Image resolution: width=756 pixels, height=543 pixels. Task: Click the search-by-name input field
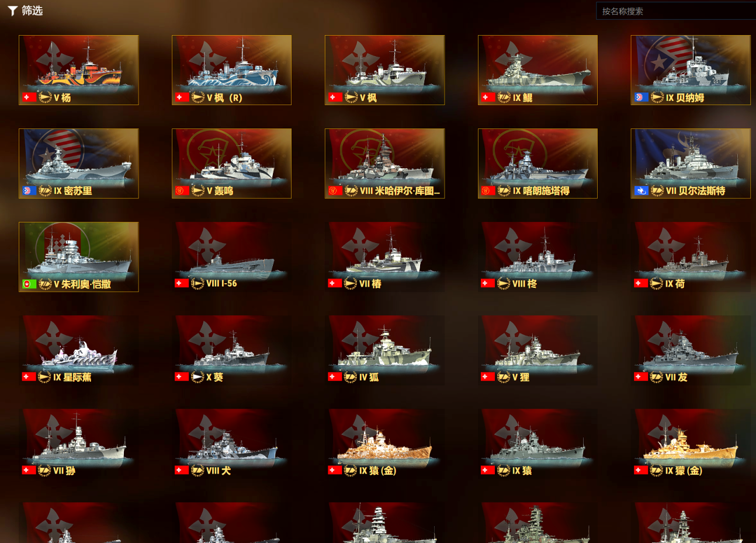pyautogui.click(x=676, y=11)
